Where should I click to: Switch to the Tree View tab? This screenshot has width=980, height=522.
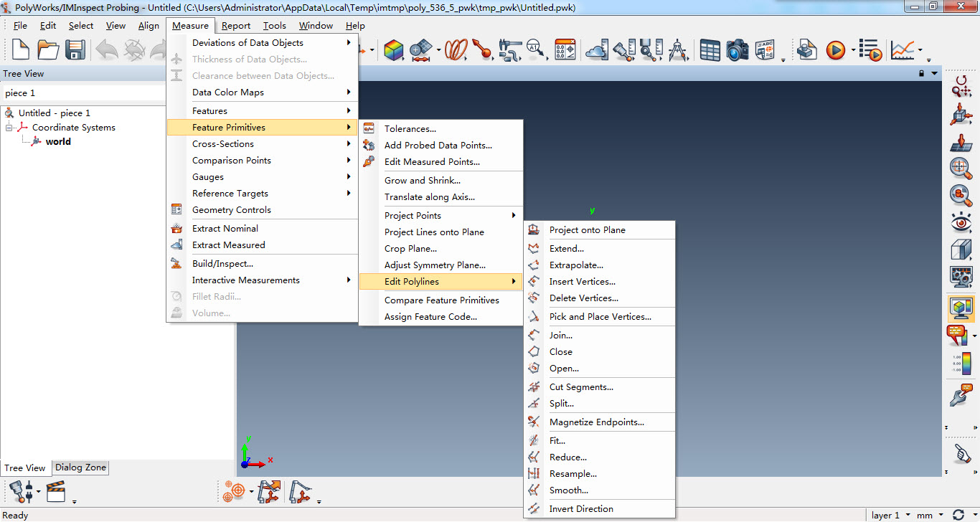(x=25, y=468)
